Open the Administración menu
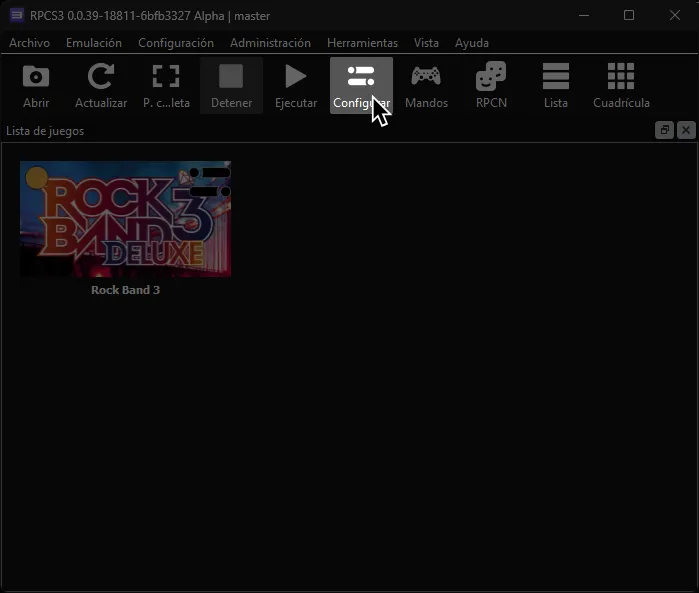This screenshot has height=593, width=699. pos(270,43)
